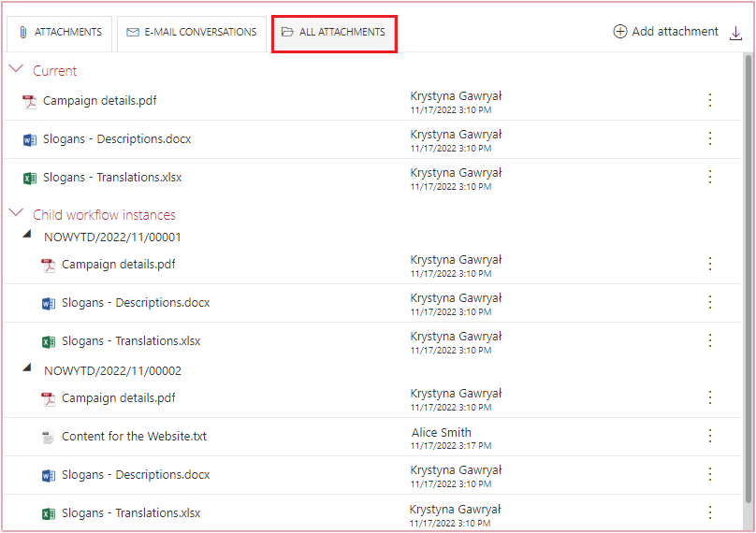Switch to the E-MAIL CONVERSATIONS tab
The width and height of the screenshot is (756, 533).
click(192, 33)
